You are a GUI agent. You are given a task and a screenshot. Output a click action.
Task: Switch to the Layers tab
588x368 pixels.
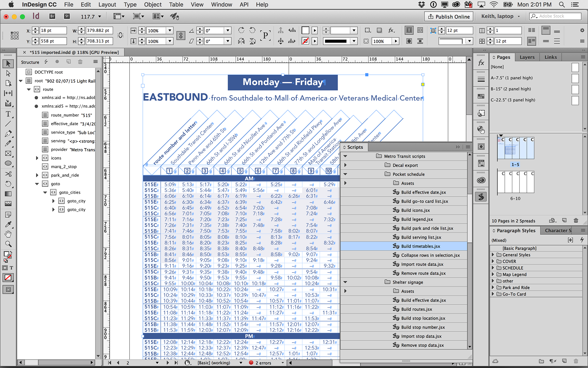(527, 57)
